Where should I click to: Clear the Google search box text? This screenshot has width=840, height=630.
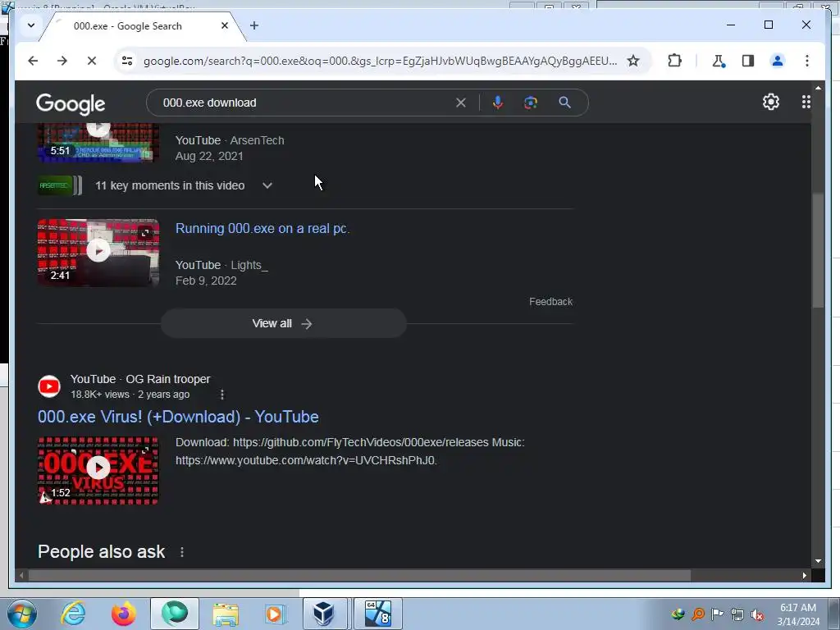461,103
